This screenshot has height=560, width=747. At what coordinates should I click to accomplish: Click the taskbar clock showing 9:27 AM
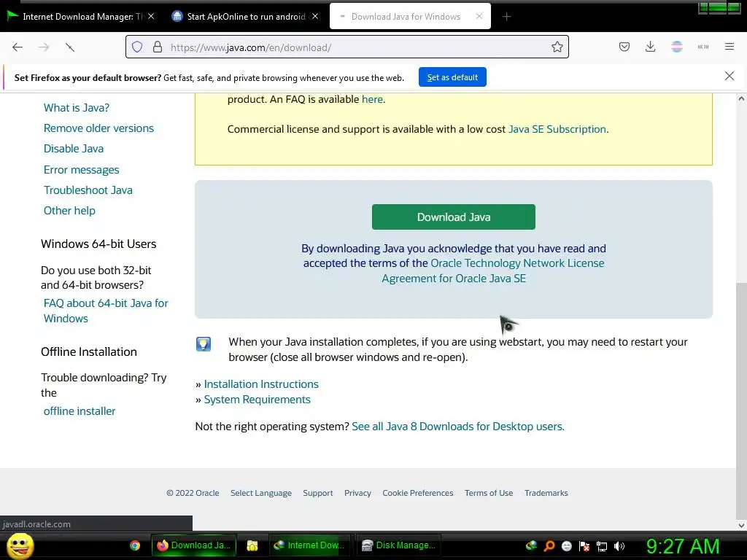point(682,546)
